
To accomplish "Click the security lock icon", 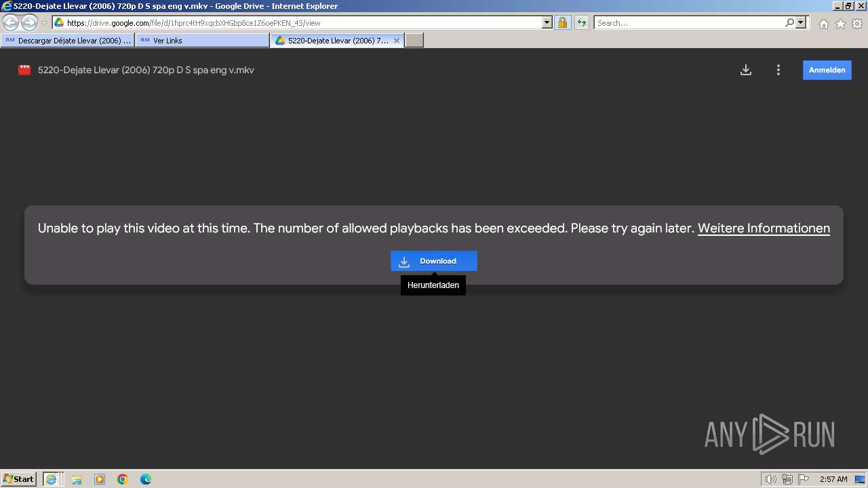I will point(562,22).
